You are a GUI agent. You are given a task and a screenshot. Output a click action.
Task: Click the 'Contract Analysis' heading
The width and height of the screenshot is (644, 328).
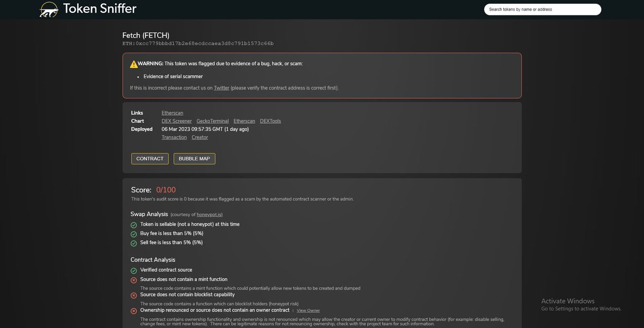[x=153, y=259]
